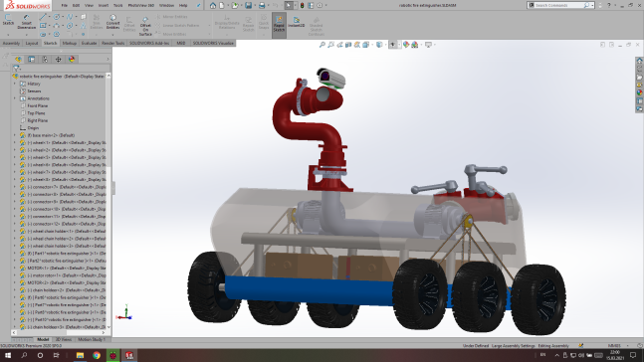Select the Smart Dimension tool

click(26, 21)
